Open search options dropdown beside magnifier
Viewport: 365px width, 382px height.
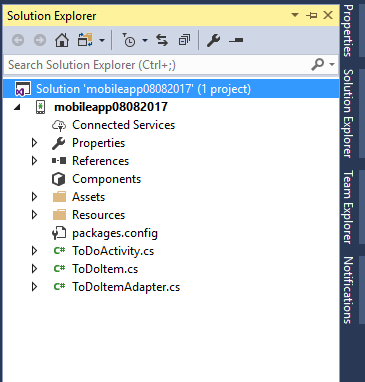[x=332, y=64]
